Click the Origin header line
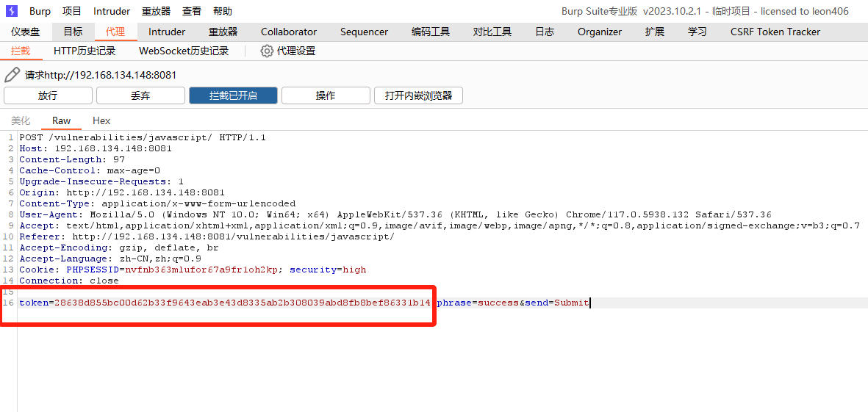 tap(122, 192)
